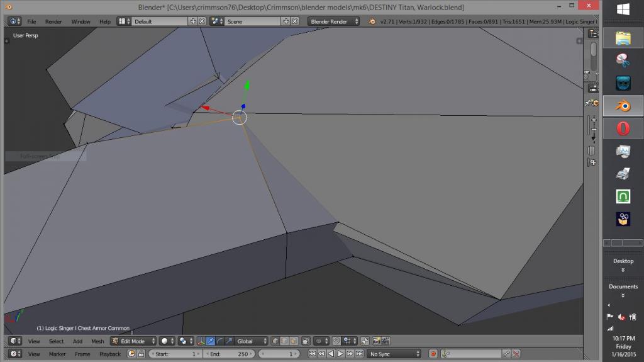644x362 pixels.
Task: Open the 3D View's Select menu
Action: tap(56, 341)
